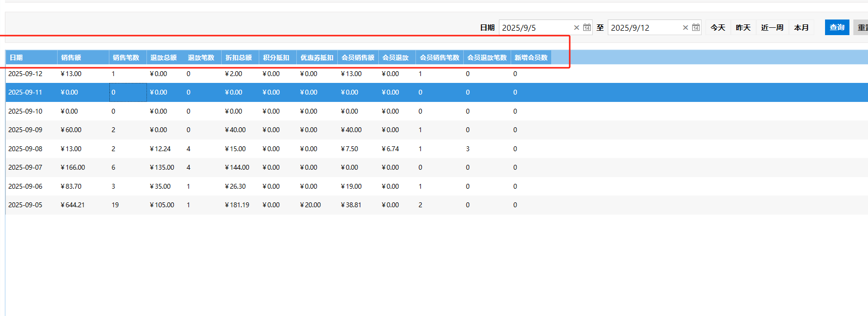Screen dimensions: 868x316
Task: Click the 查询 search button
Action: point(837,27)
